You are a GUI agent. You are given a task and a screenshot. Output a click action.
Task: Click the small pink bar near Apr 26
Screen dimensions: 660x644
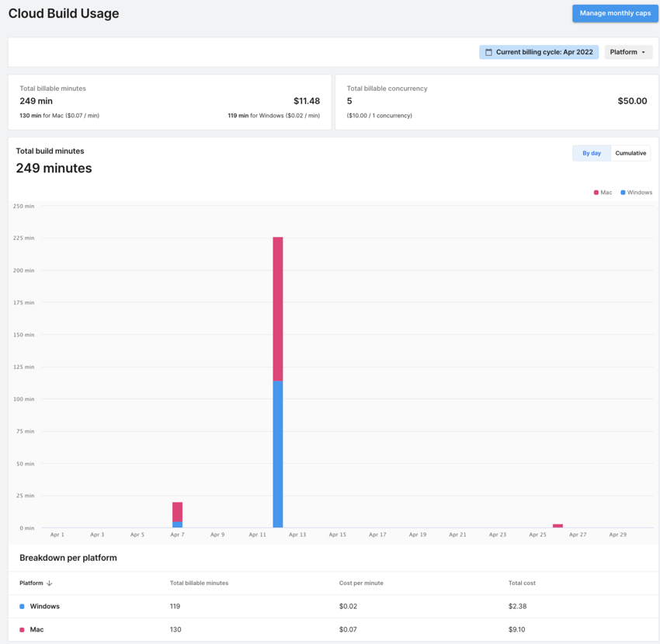(558, 525)
